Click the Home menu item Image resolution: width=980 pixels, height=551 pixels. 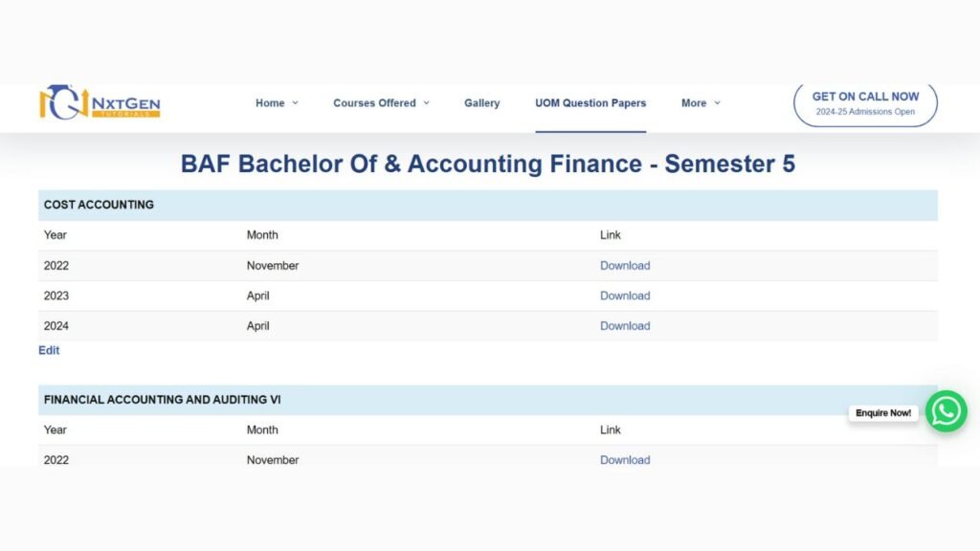click(x=270, y=103)
